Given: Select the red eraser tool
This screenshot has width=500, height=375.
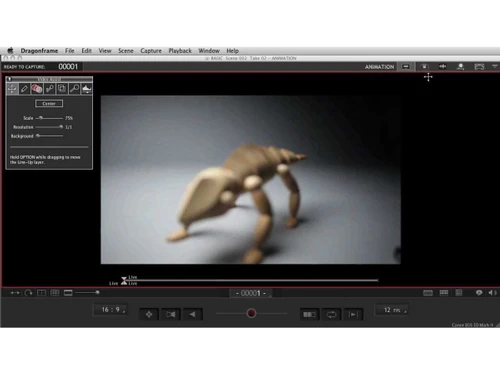Looking at the screenshot, I should 37,89.
